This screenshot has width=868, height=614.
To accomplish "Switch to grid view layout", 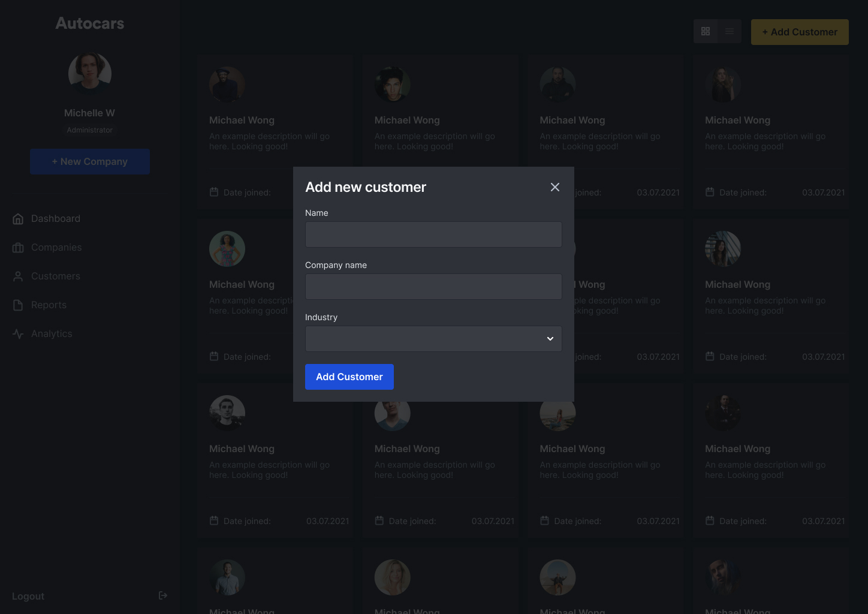I will 706,32.
